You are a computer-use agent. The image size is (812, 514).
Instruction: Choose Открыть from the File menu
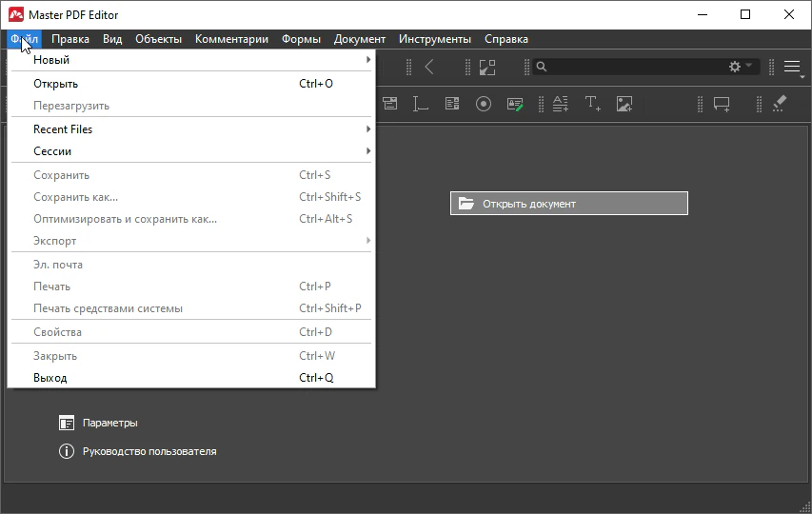coord(56,84)
